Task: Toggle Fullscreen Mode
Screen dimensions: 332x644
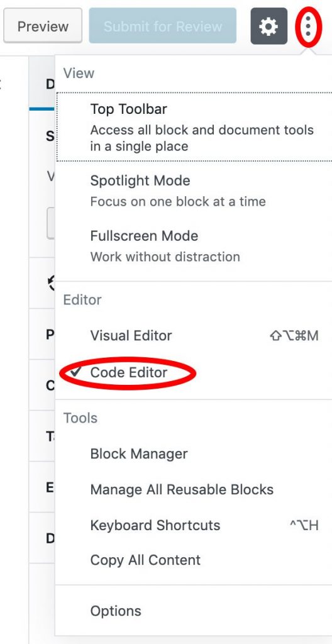Action: coord(194,246)
